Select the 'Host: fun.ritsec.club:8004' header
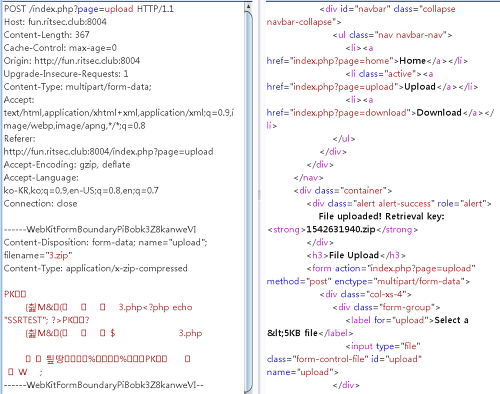500x394 pixels. 55,22
